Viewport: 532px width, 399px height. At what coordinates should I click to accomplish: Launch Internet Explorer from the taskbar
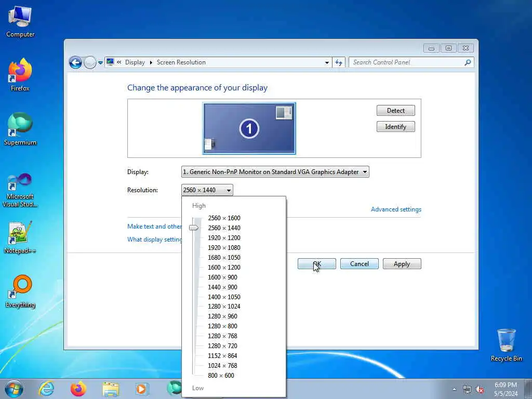pos(46,389)
